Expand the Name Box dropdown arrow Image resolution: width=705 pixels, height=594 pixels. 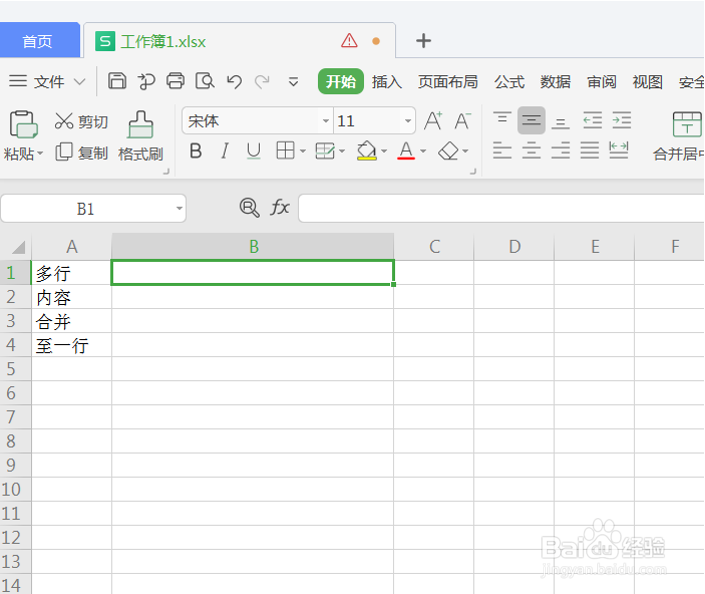[179, 208]
